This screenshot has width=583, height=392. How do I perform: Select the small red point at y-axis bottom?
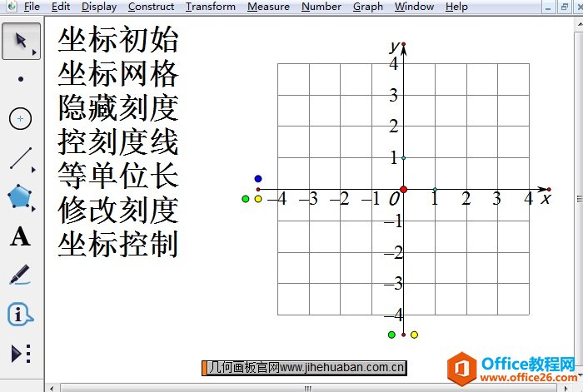(403, 335)
